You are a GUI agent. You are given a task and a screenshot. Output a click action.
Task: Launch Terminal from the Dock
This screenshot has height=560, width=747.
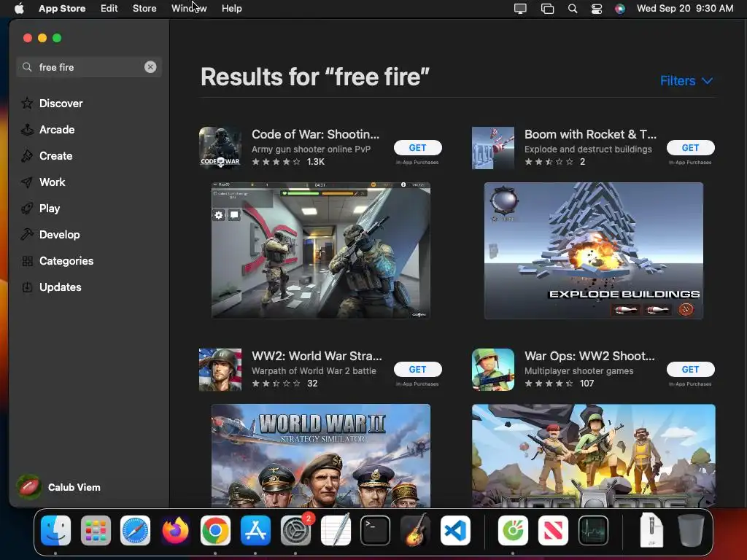pyautogui.click(x=376, y=531)
